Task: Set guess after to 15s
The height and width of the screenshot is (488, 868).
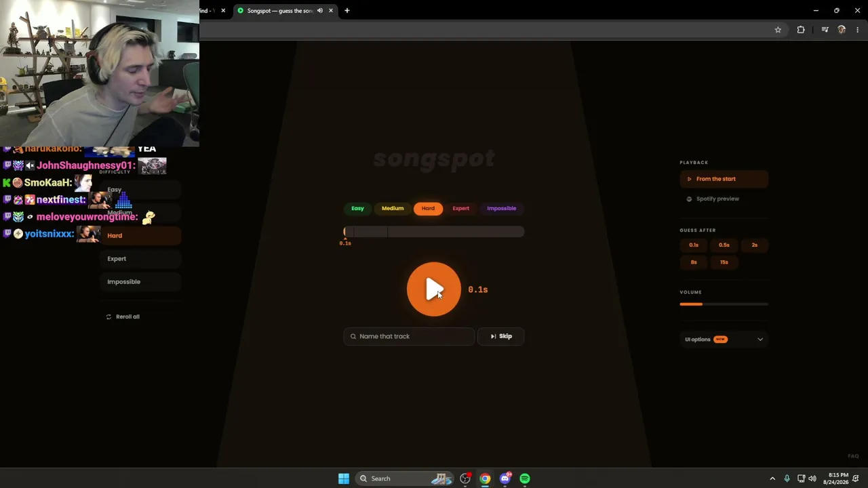Action: tap(724, 262)
